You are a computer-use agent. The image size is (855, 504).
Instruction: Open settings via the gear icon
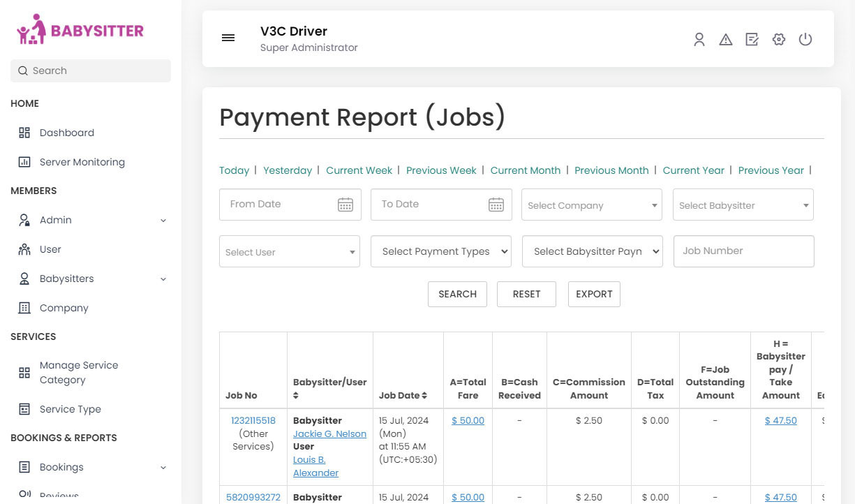778,40
